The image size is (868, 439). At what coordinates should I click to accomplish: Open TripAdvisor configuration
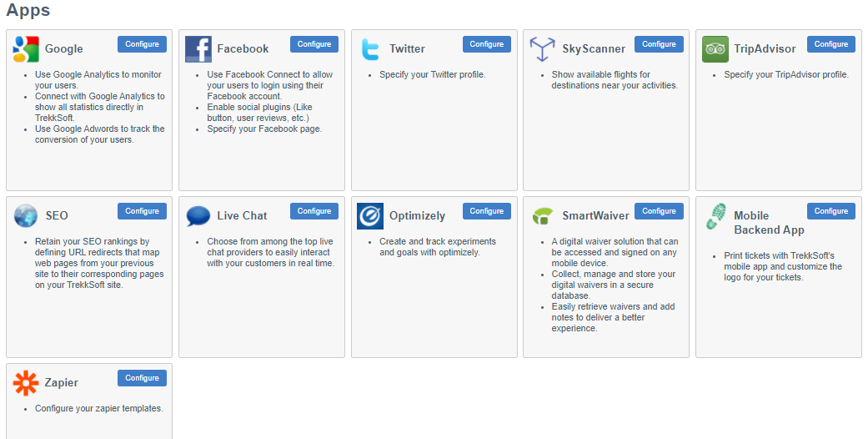pyautogui.click(x=831, y=44)
